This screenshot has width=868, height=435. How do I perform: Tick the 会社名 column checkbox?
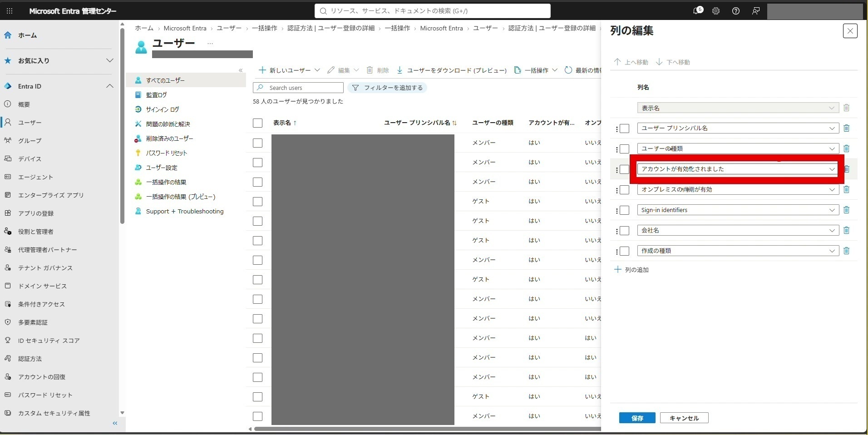coord(625,231)
